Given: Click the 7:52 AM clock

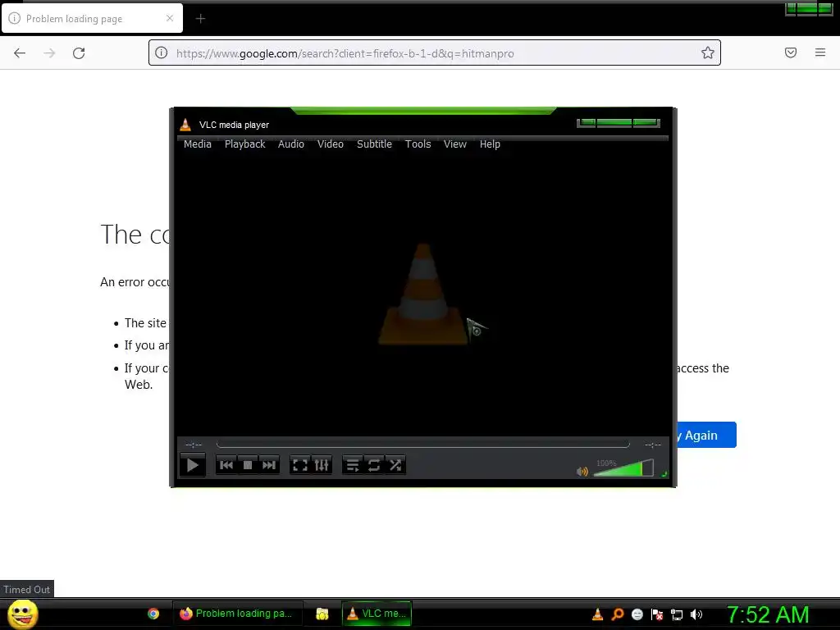Looking at the screenshot, I should [768, 614].
